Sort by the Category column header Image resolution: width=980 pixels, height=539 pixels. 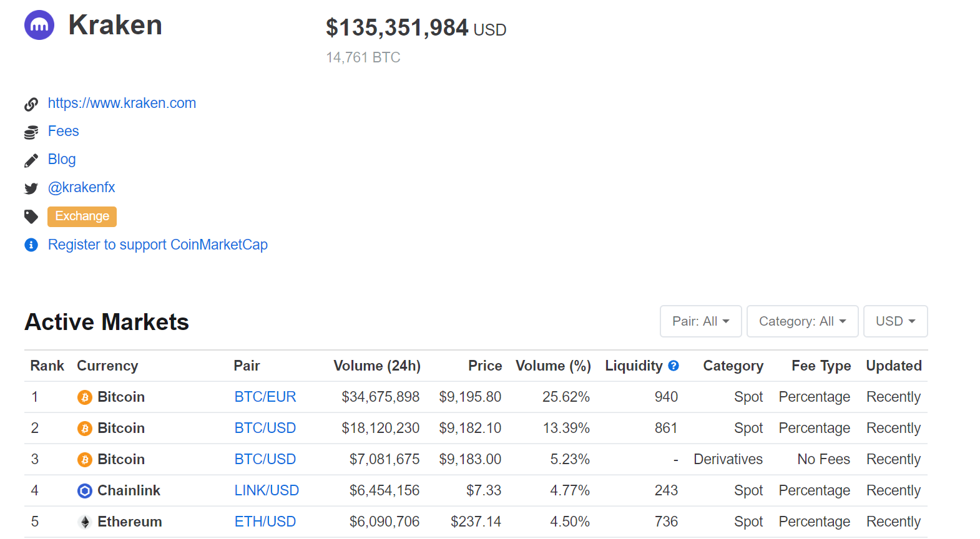pos(733,366)
